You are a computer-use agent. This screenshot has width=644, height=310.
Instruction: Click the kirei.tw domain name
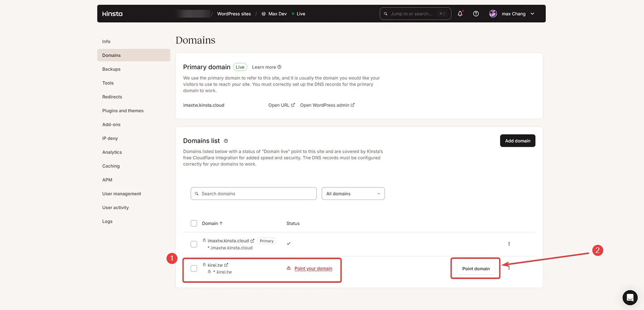click(215, 265)
